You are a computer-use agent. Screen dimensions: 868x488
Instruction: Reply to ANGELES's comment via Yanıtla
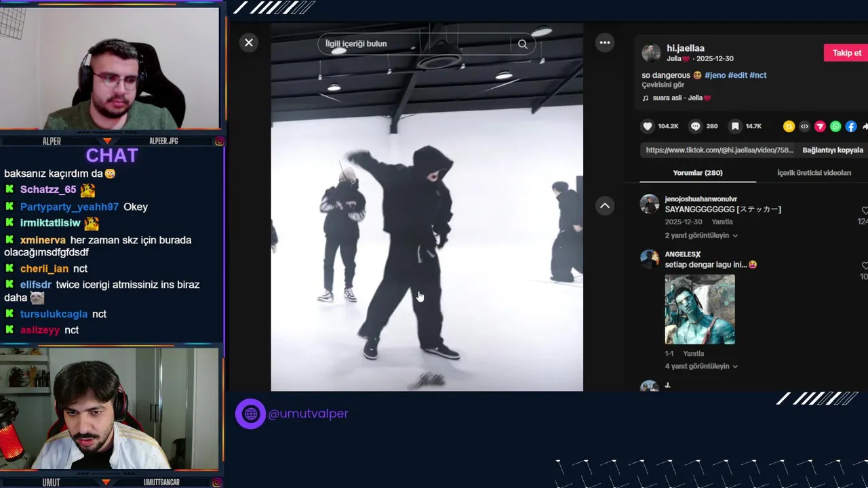[x=693, y=354]
